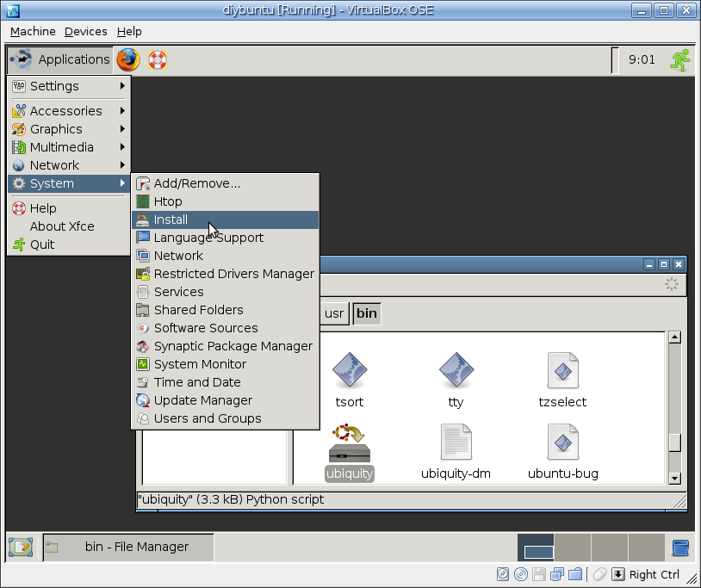
Task: Click the status bar text "ubiquity" (3.3 kB) Python script
Action: pyautogui.click(x=231, y=499)
